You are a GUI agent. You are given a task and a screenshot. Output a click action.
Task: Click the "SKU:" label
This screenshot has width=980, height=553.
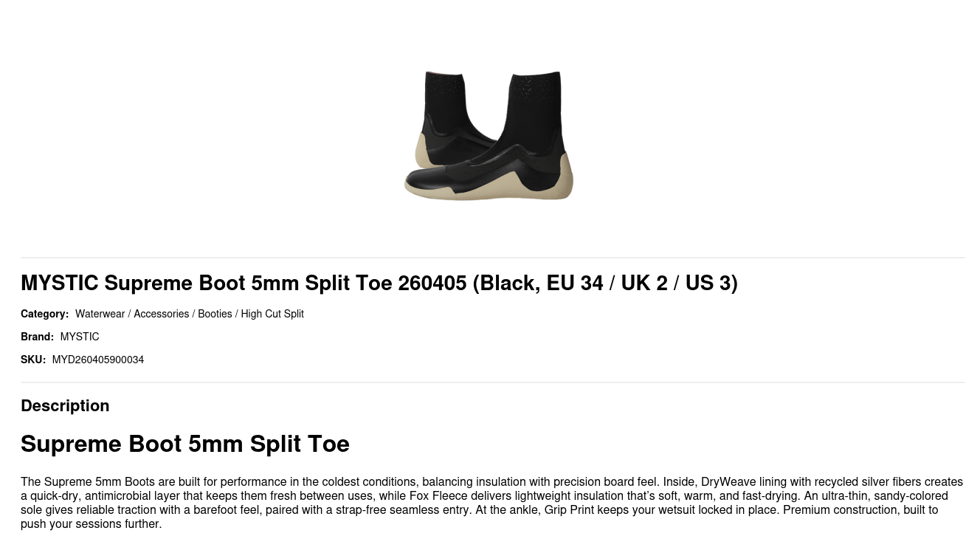click(x=33, y=360)
